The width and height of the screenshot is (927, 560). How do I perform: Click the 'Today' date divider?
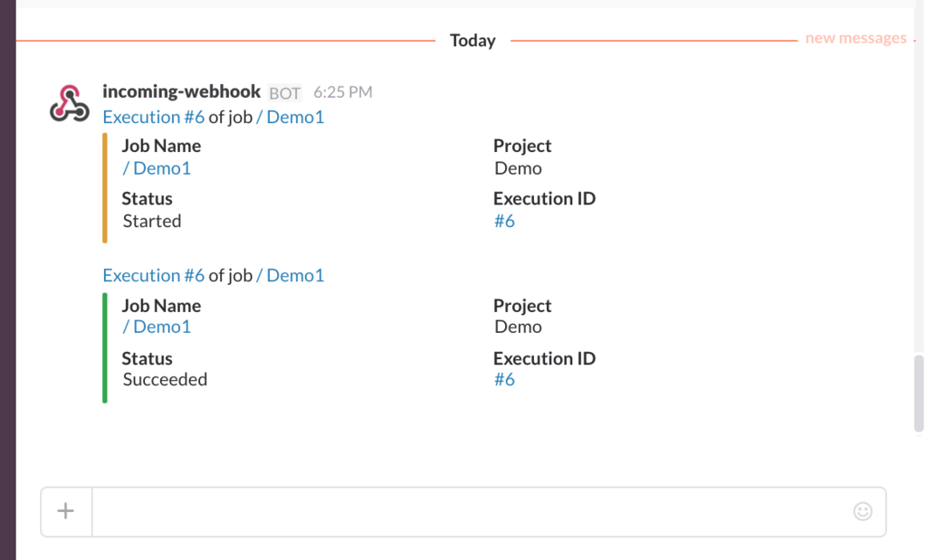pyautogui.click(x=473, y=41)
